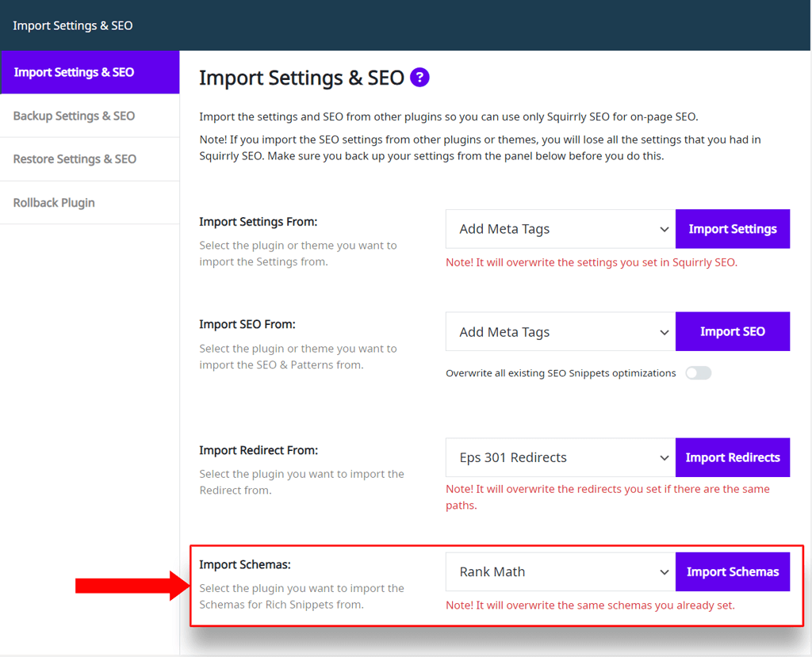Expand the Eps 301 Redirects dropdown

(561, 457)
